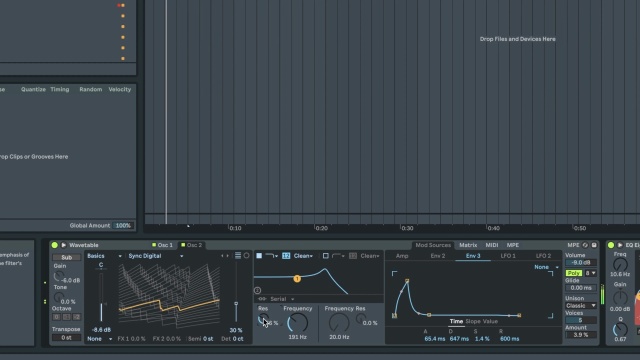This screenshot has height=360, width=640.
Task: Open the Basics wavetable category dropdown
Action: 104,256
